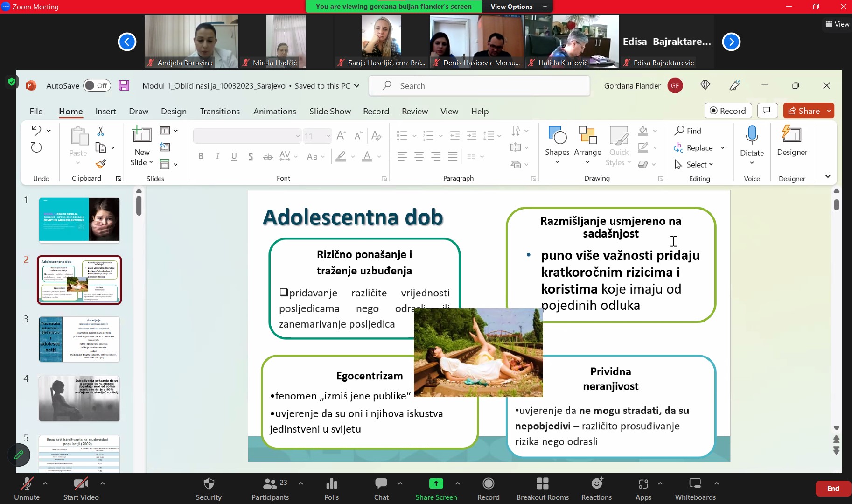Click the Cut scissors icon
The width and height of the screenshot is (852, 504).
[x=100, y=131]
